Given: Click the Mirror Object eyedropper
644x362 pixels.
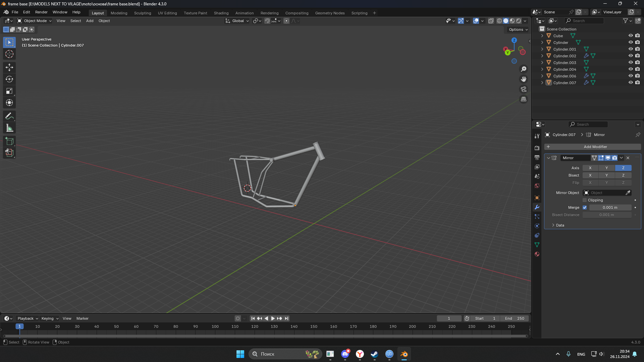Looking at the screenshot, I should point(628,193).
